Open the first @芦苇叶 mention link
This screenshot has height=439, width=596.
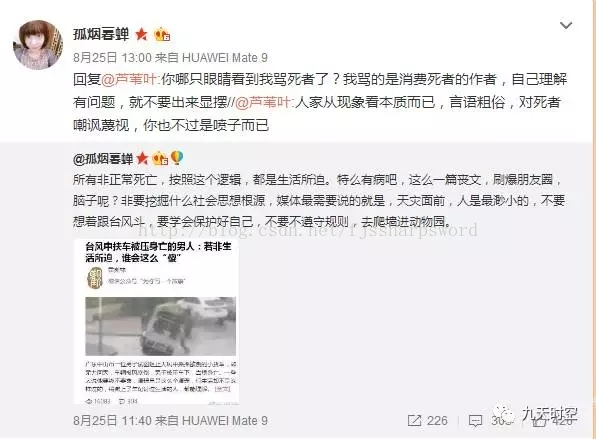pos(129,79)
